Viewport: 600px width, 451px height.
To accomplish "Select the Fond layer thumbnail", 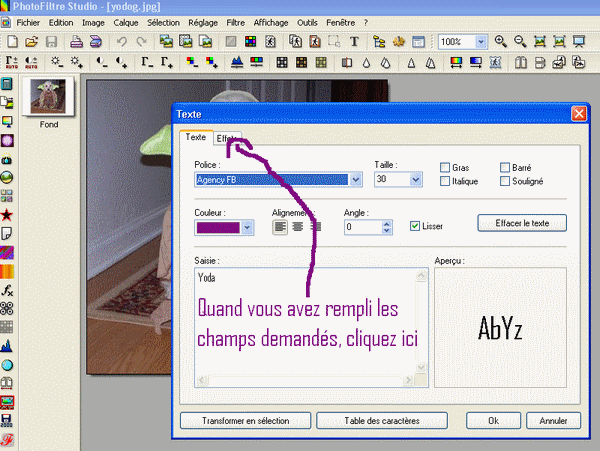I will (48, 96).
